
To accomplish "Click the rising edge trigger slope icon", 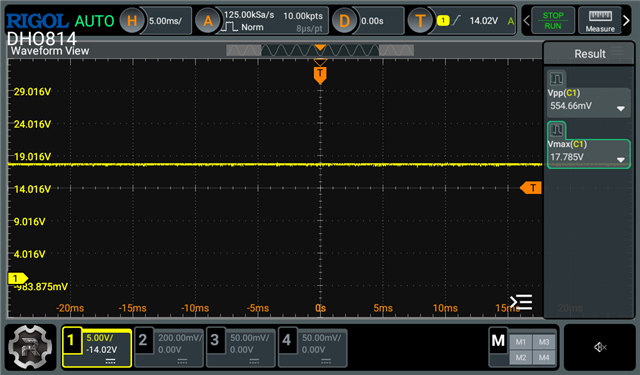I will [456, 20].
